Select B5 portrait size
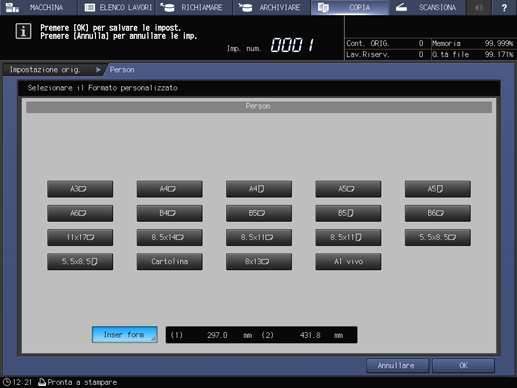 348,213
